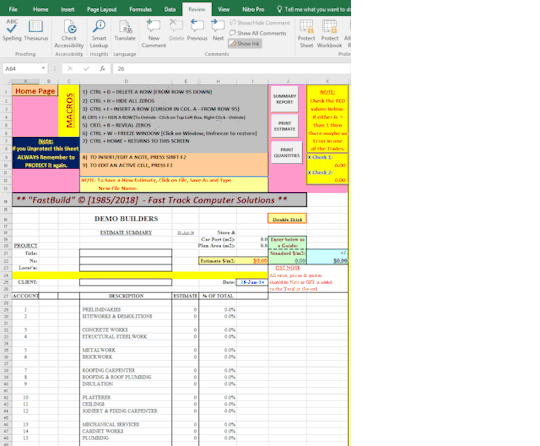This screenshot has height=446, width=540.
Task: Open the Thesaurus
Action: click(36, 30)
